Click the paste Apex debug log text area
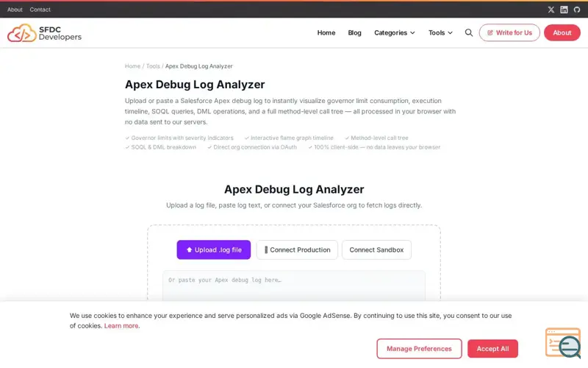Screen dimensions: 588x368 pos(294,286)
